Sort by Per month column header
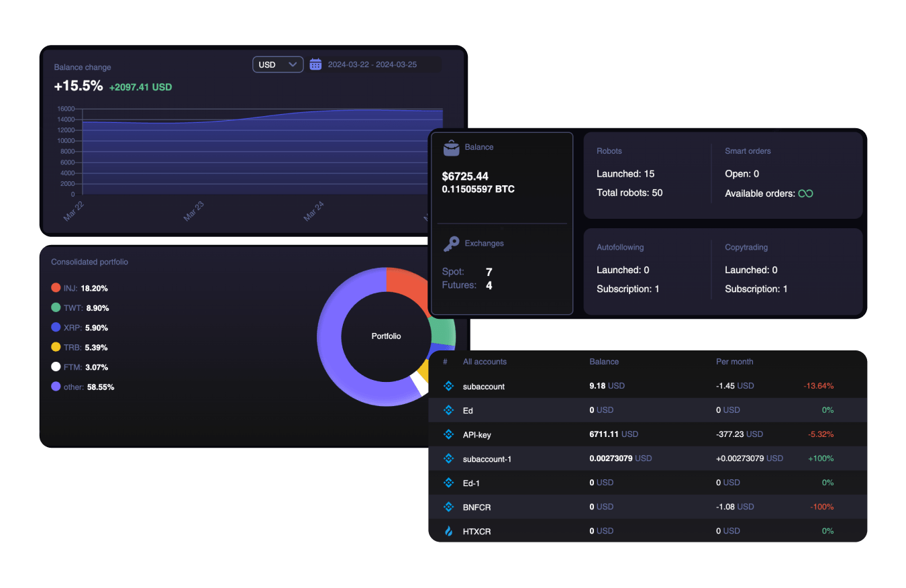 734,362
